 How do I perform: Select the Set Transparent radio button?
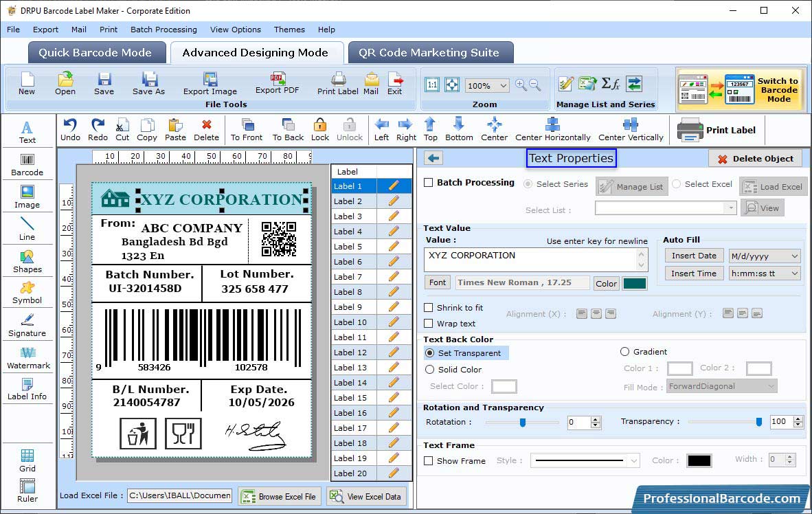pyautogui.click(x=430, y=353)
